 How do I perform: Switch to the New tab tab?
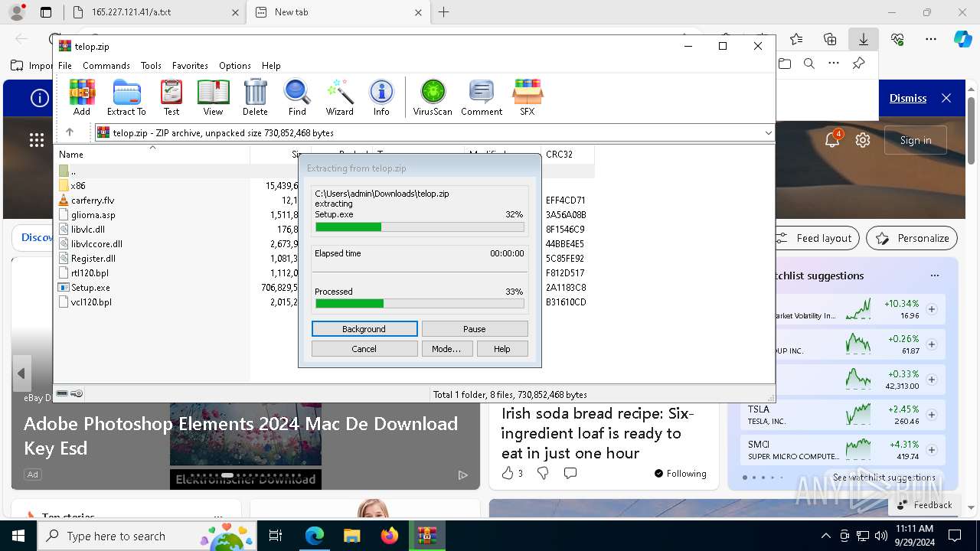[339, 12]
